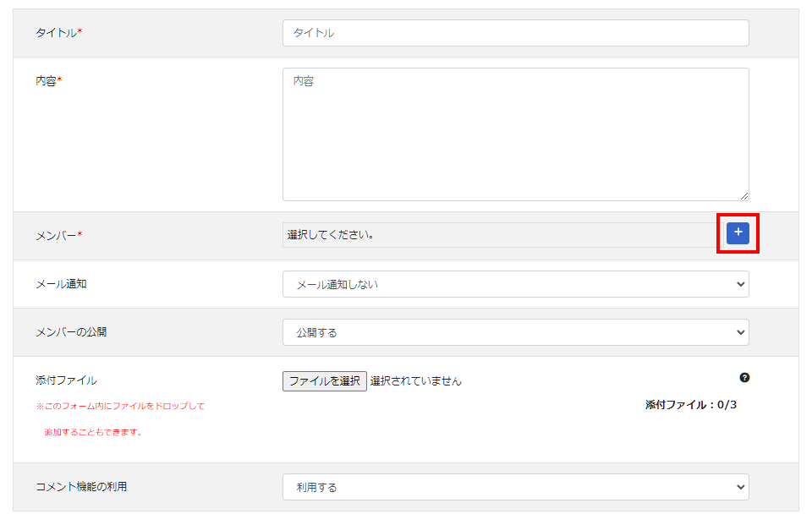Image resolution: width=812 pixels, height=525 pixels.
Task: Click the コメント機能の利用 label
Action: [81, 487]
